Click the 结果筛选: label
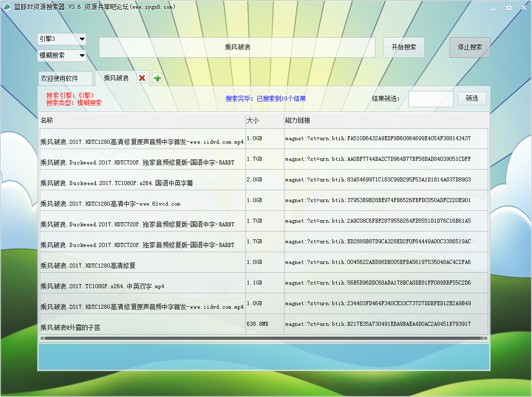The image size is (532, 397). pos(386,99)
